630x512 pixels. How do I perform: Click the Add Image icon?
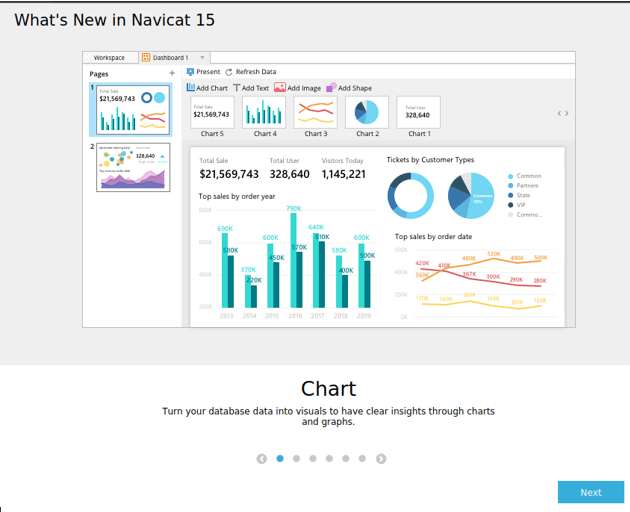point(280,87)
